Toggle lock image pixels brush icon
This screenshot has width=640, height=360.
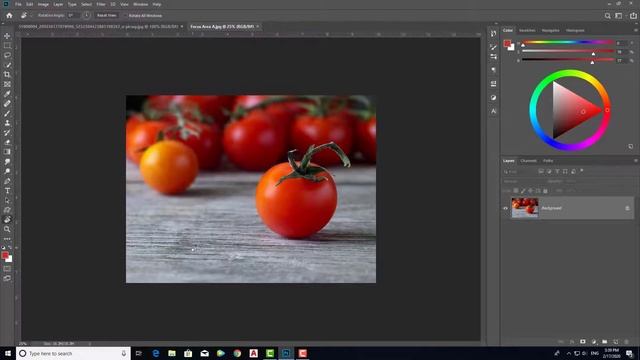tap(523, 191)
